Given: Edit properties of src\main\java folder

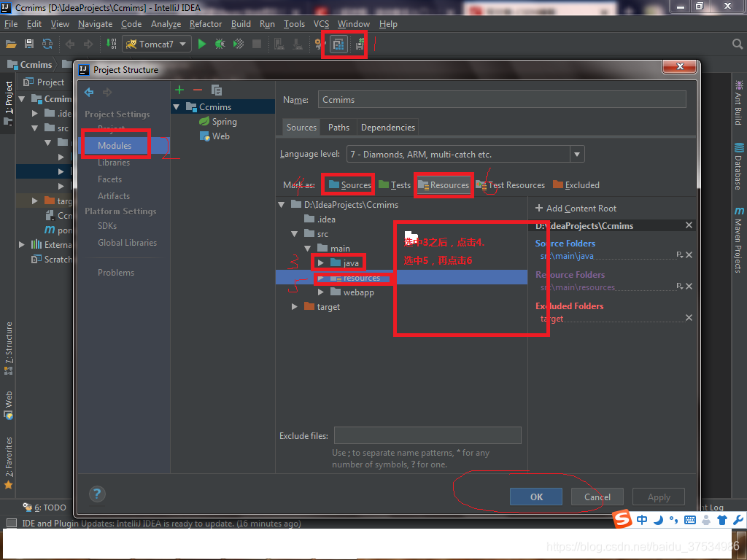Looking at the screenshot, I should (680, 255).
